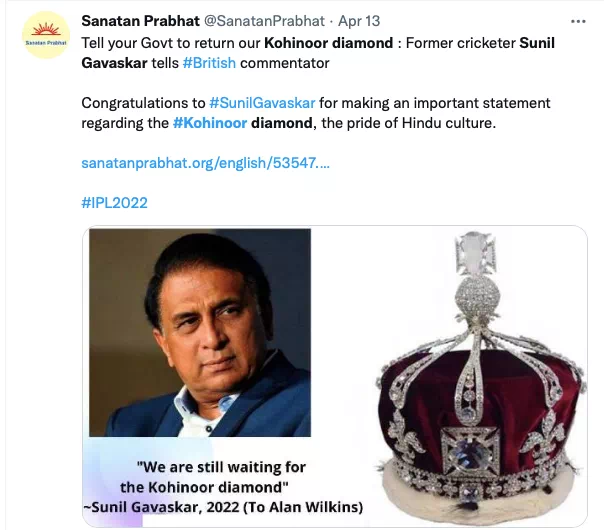The height and width of the screenshot is (530, 604).
Task: Follow the #British hashtag
Action: (x=209, y=63)
